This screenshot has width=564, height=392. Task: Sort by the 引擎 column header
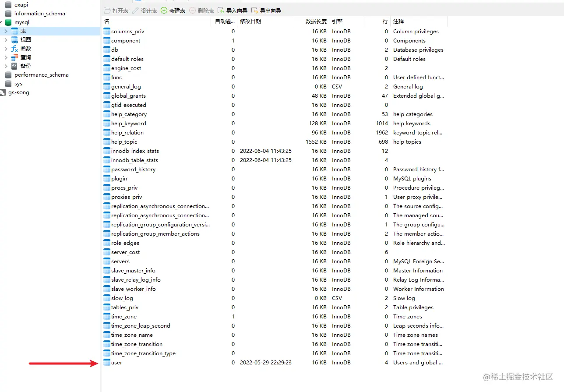pos(346,21)
